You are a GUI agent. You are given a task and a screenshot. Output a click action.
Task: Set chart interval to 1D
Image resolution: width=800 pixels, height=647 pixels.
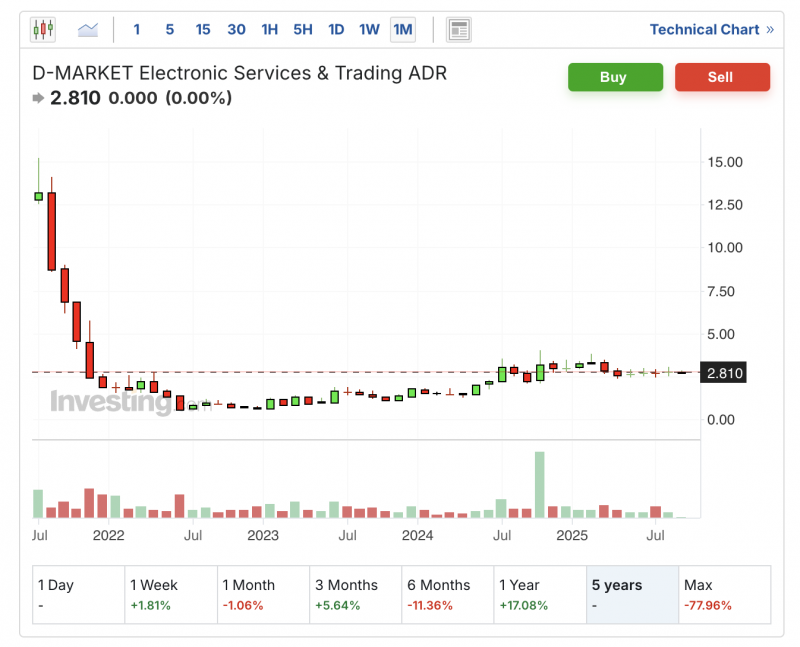336,30
